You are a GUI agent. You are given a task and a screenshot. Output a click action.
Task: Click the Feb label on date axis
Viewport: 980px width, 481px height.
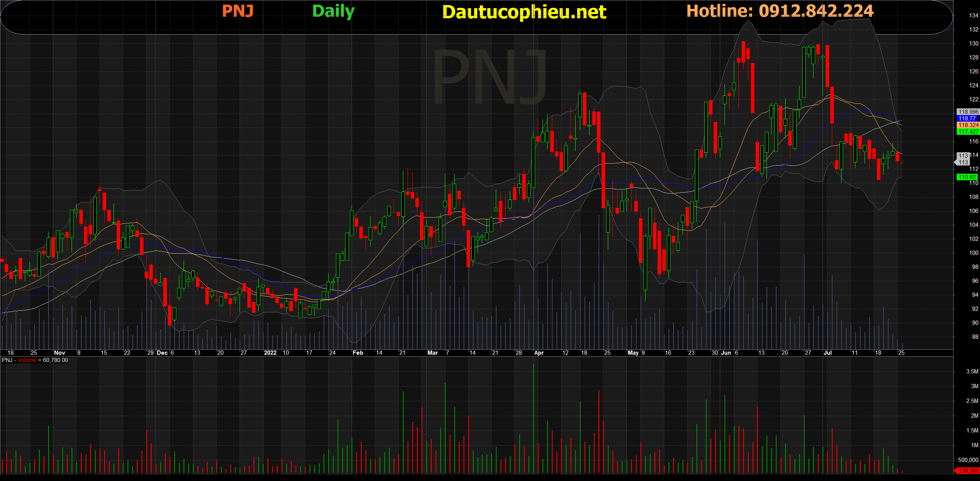point(358,353)
